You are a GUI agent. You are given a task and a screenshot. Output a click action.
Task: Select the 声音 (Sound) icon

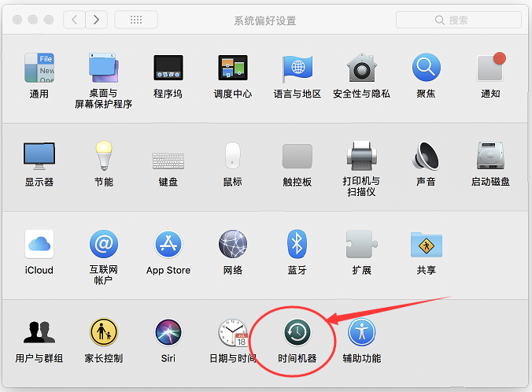(426, 156)
